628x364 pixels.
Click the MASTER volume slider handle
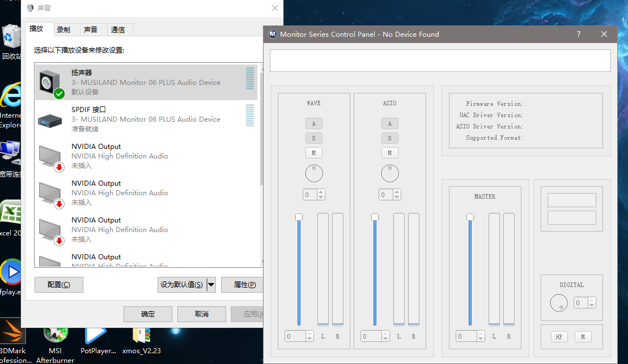pyautogui.click(x=470, y=217)
